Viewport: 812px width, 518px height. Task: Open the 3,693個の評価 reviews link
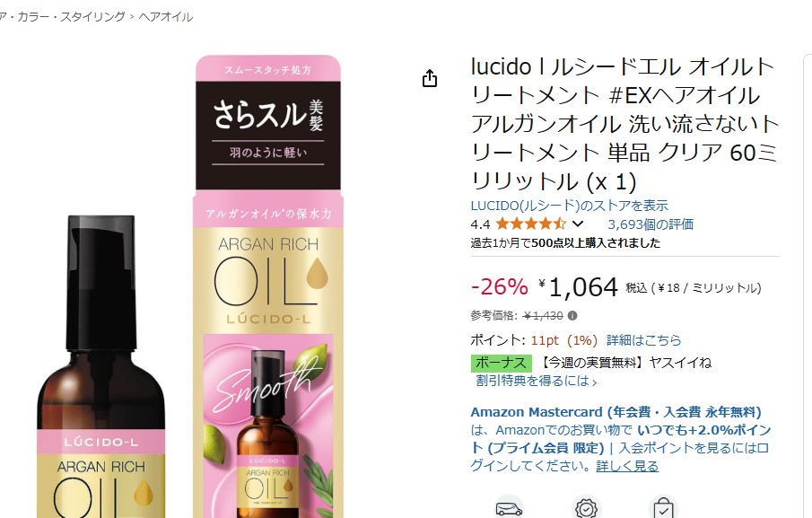click(x=650, y=224)
